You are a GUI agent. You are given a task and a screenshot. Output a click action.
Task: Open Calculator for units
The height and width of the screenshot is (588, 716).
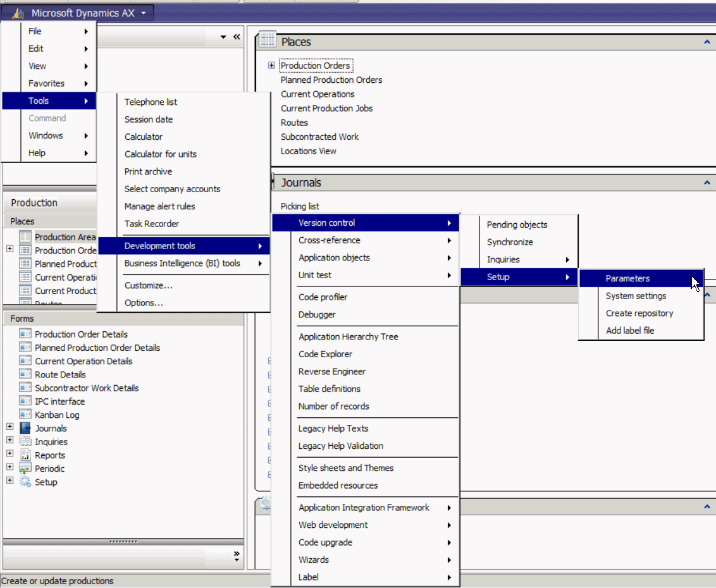tap(184, 154)
